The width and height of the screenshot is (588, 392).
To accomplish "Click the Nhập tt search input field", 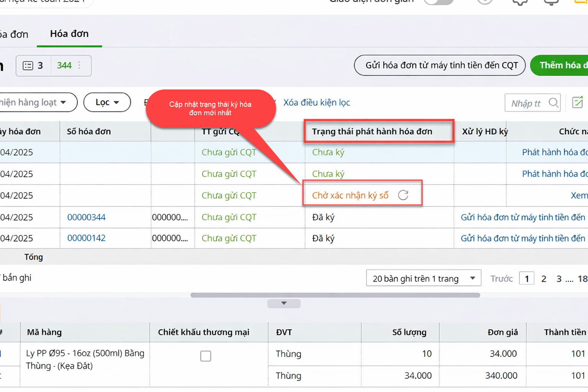I will [x=527, y=103].
